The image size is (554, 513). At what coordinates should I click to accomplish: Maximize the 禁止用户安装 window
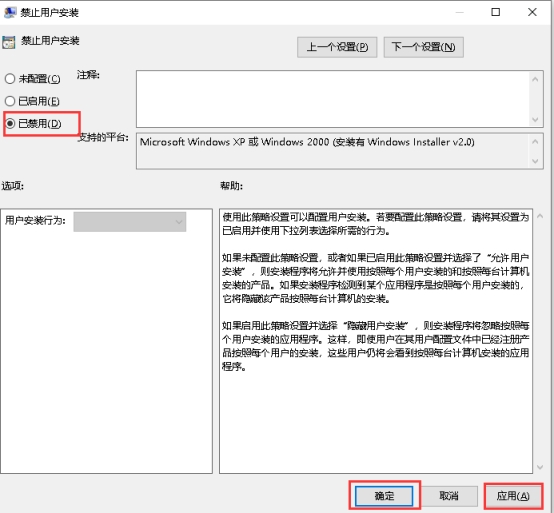coord(496,12)
